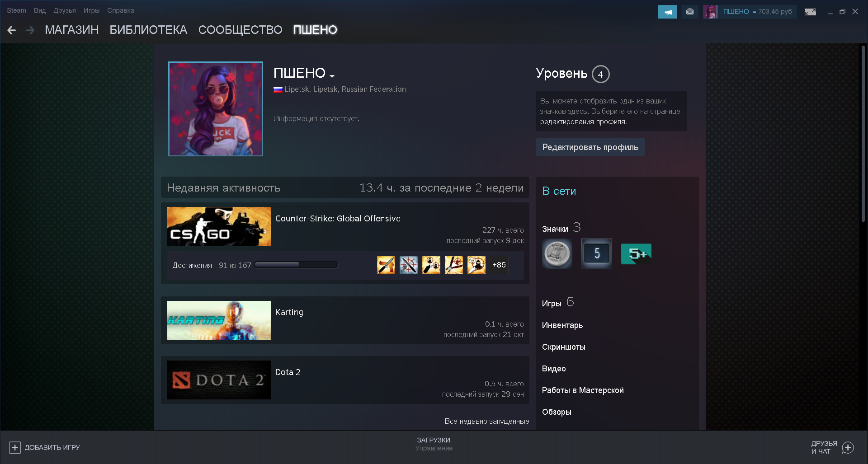View the fifth CS:GO achievement icon
The image size is (868, 464).
(x=476, y=265)
